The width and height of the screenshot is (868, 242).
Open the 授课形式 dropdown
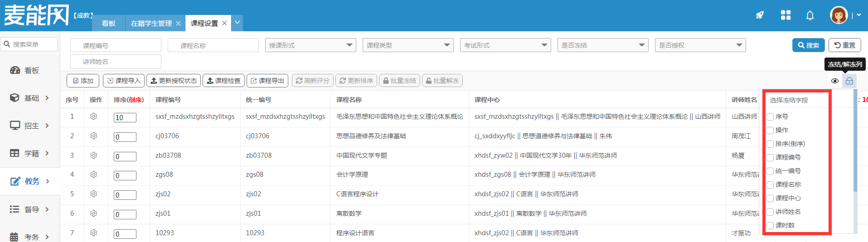click(310, 45)
